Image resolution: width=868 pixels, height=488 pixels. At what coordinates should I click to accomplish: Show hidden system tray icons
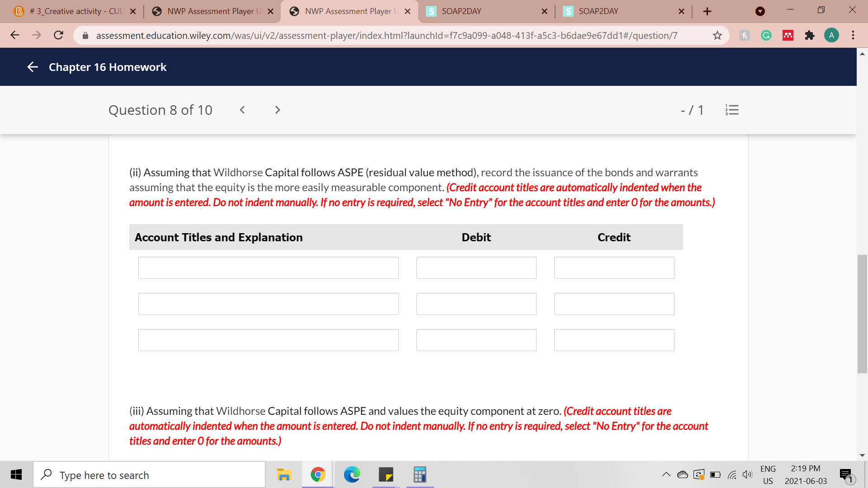[x=666, y=474]
